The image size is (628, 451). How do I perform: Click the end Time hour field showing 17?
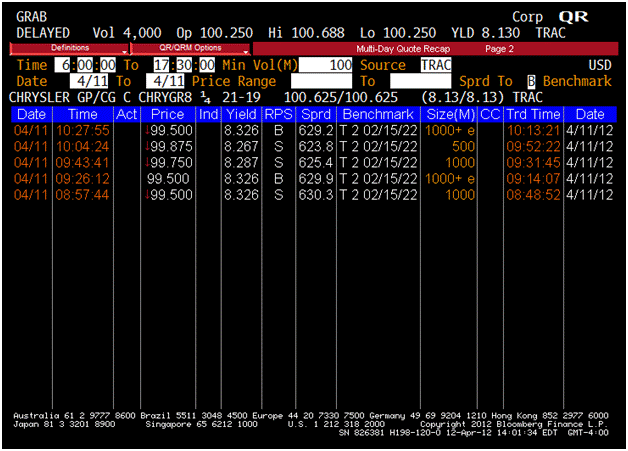[162, 65]
